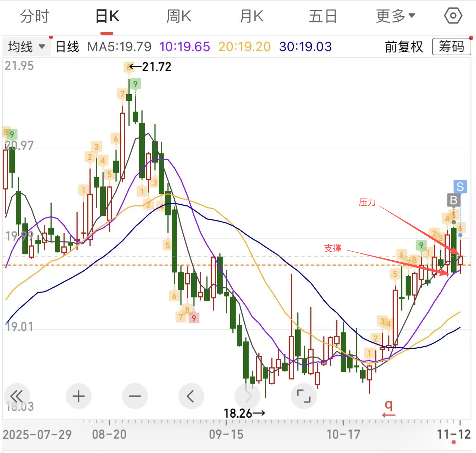Click the 21.72 peak price label

point(156,67)
